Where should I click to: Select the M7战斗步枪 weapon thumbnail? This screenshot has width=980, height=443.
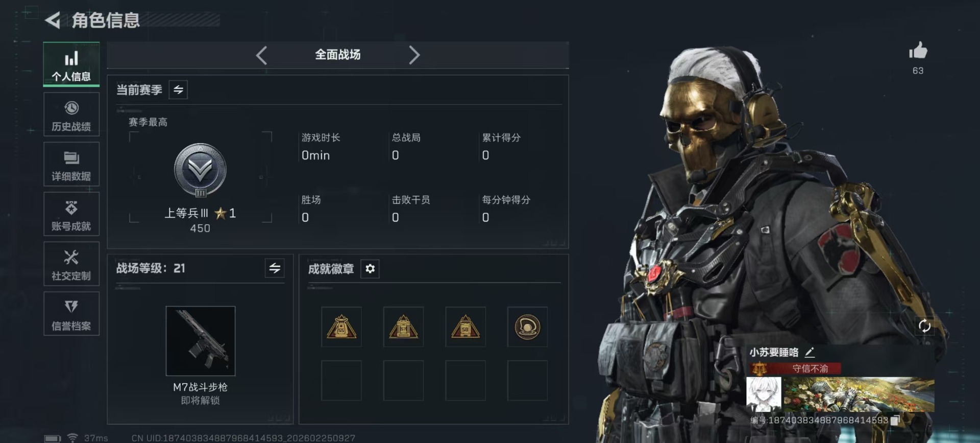pos(201,341)
